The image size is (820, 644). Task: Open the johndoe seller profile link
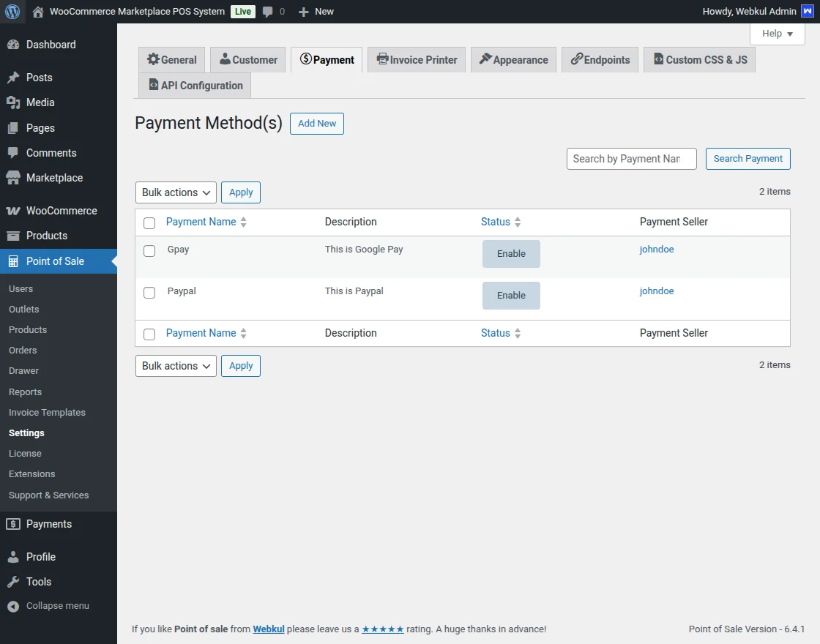point(656,249)
